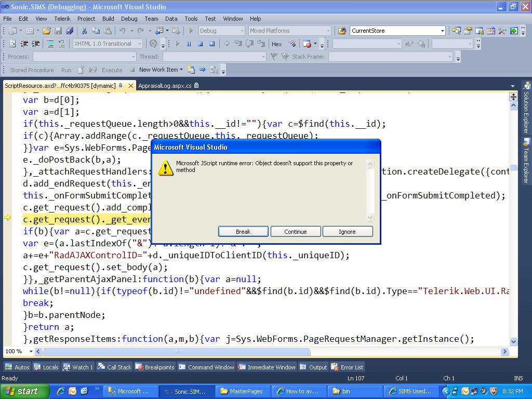The image size is (532, 399).
Task: Toggle Flag threads icon beside Thread box
Action: 274,57
